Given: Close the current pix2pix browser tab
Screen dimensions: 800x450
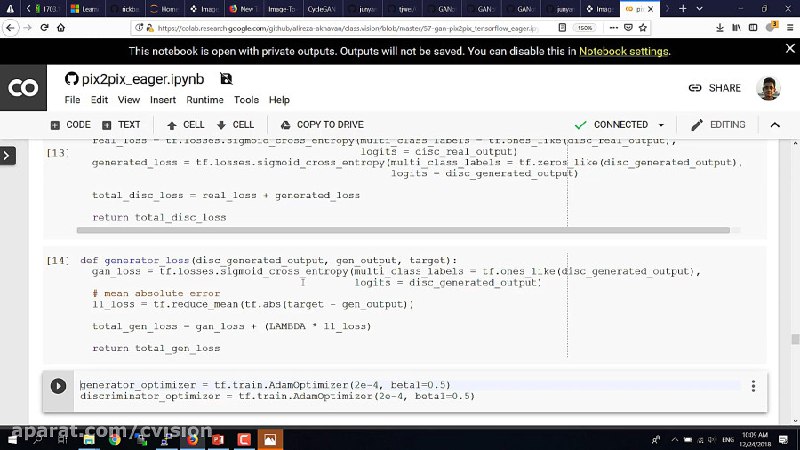Looking at the screenshot, I should click(651, 9).
